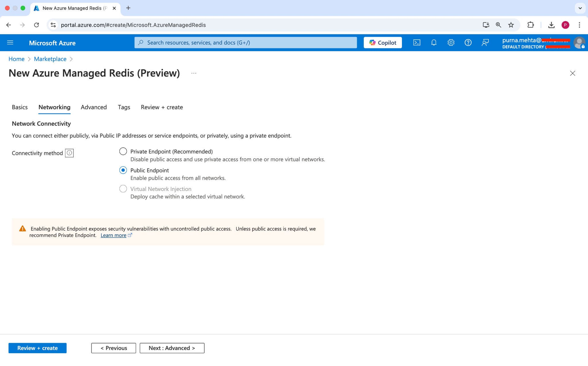Expand browser tab search chevron
Image resolution: width=588 pixels, height=366 pixels.
pos(580,8)
